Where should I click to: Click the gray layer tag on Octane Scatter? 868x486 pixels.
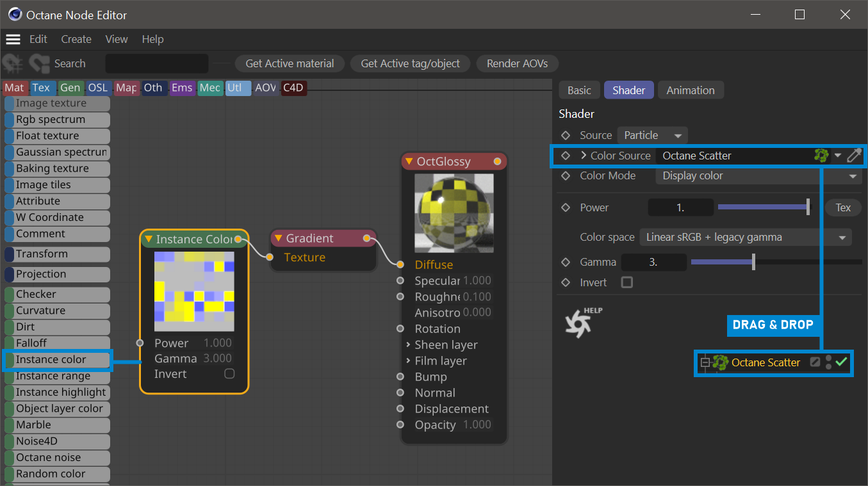(815, 362)
